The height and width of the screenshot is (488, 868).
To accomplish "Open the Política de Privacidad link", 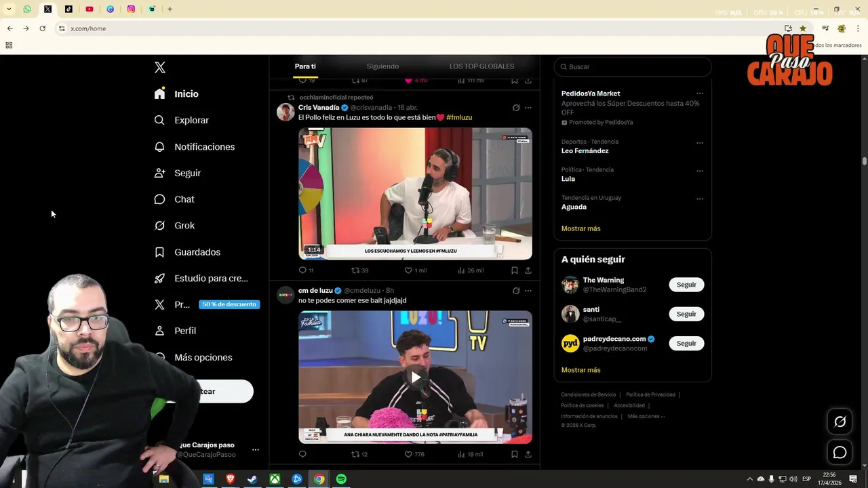I will [650, 394].
